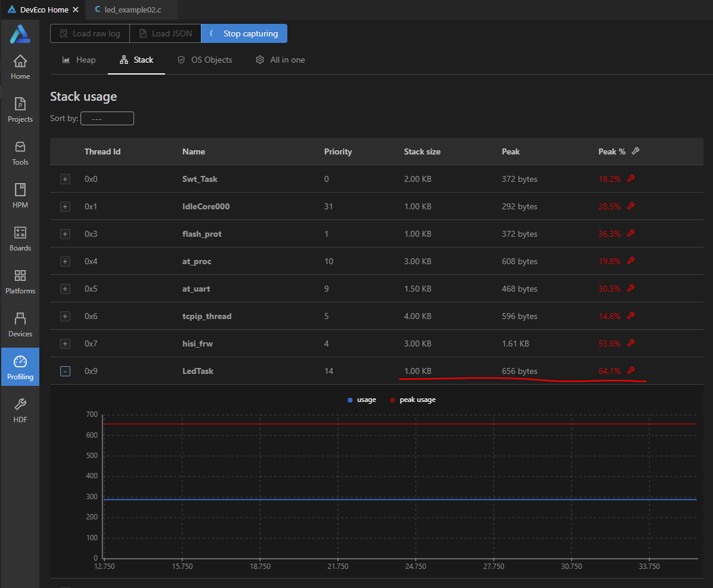Viewport: 713px width, 588px height.
Task: Open the Sort by dropdown
Action: coord(107,119)
